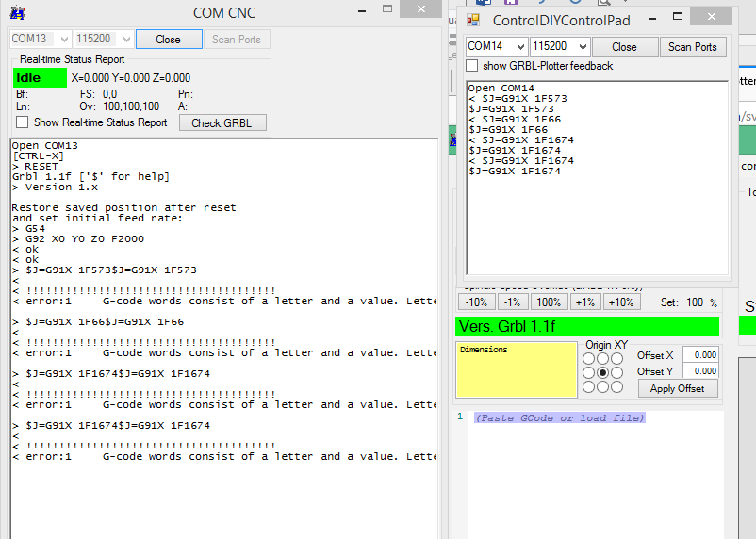Select top-left Origin XY radio button
This screenshot has height=539, width=756.
click(x=589, y=359)
